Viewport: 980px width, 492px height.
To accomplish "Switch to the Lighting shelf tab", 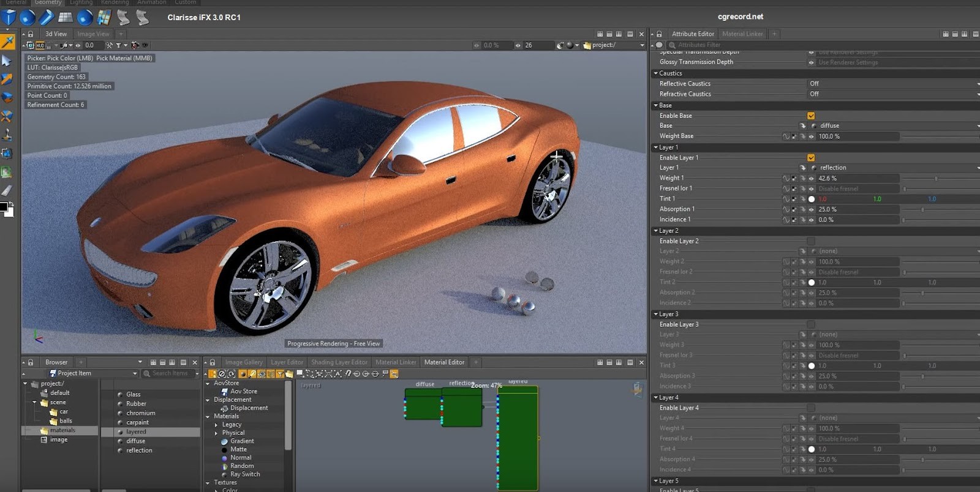I will [x=81, y=2].
